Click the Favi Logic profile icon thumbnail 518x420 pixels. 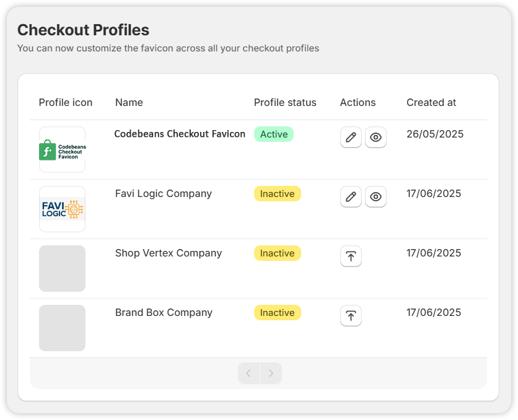[62, 209]
